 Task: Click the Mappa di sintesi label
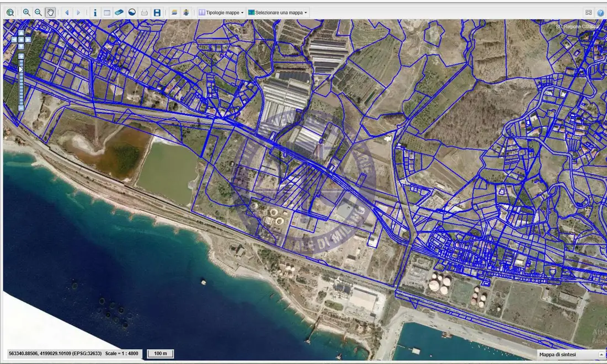coord(557,355)
